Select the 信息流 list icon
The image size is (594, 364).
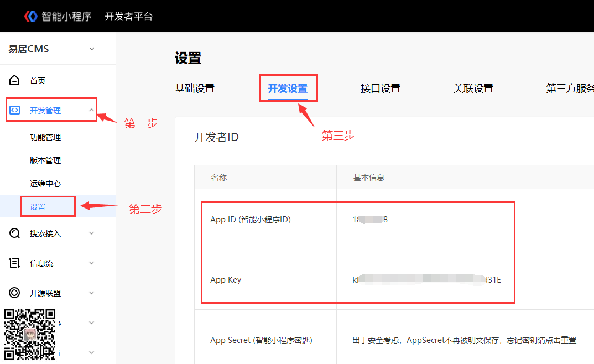15,263
